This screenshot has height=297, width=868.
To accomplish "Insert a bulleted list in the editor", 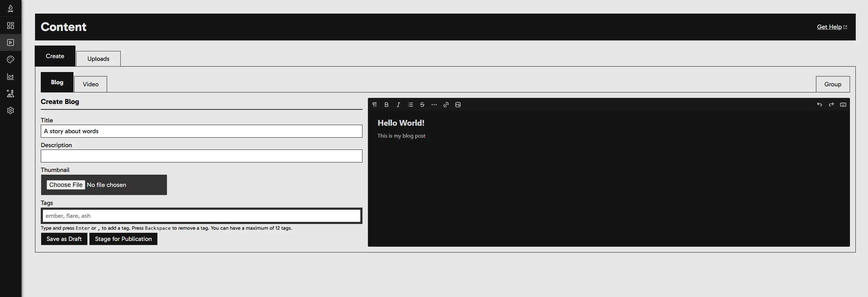I will (x=410, y=105).
